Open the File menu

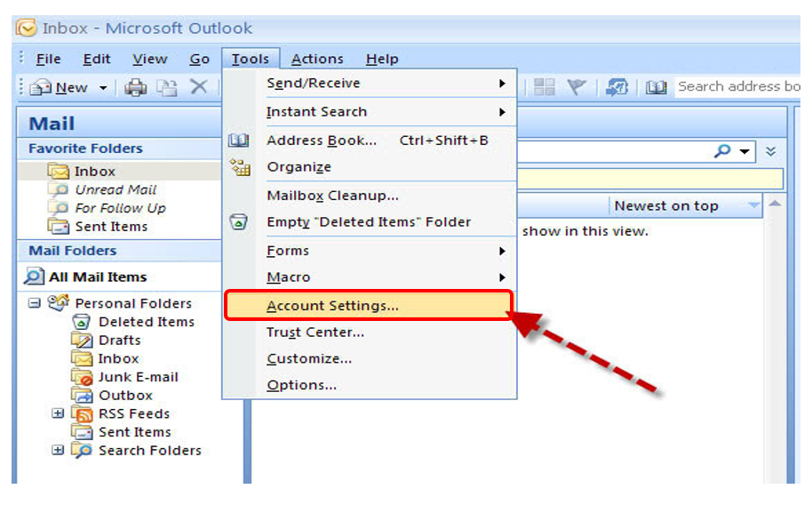(48, 59)
